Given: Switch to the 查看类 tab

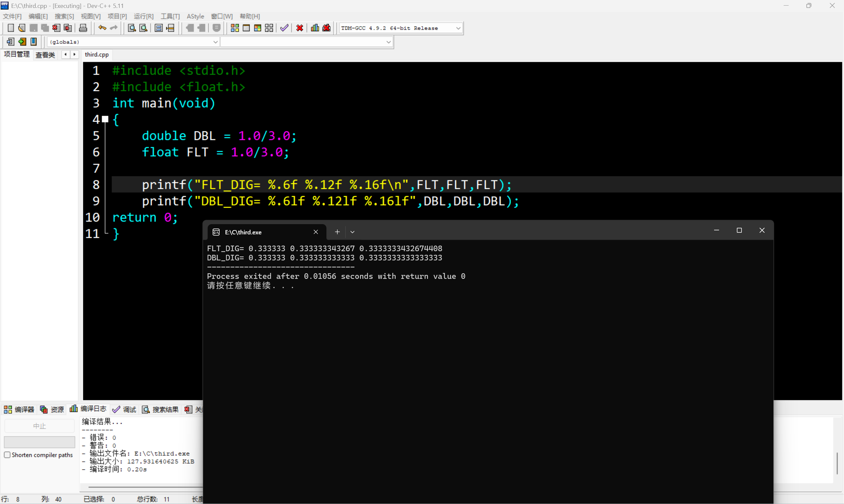Looking at the screenshot, I should pos(45,55).
